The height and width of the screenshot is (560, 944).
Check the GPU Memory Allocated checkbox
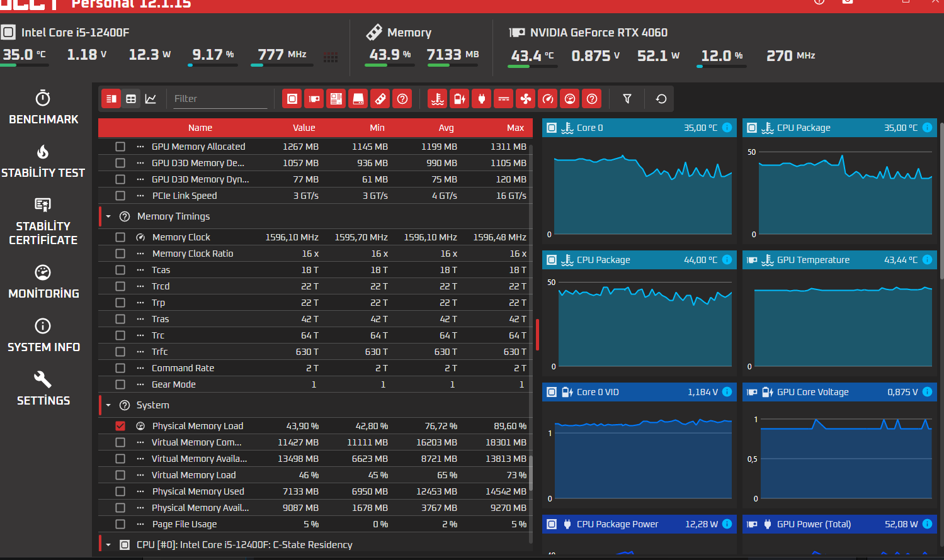(120, 147)
